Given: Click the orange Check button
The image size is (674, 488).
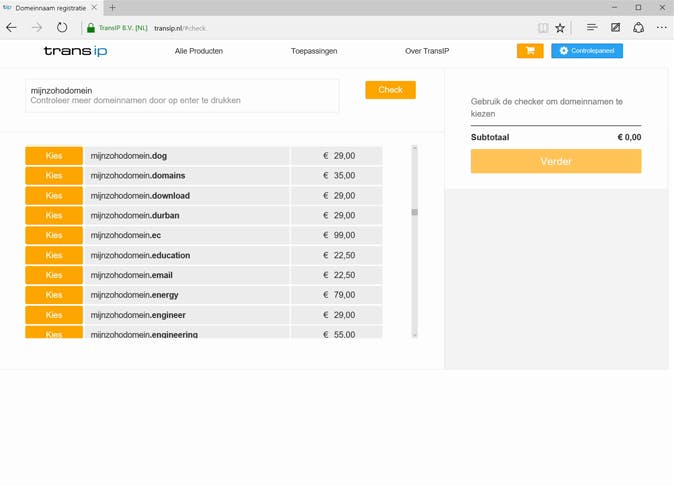Looking at the screenshot, I should click(390, 90).
